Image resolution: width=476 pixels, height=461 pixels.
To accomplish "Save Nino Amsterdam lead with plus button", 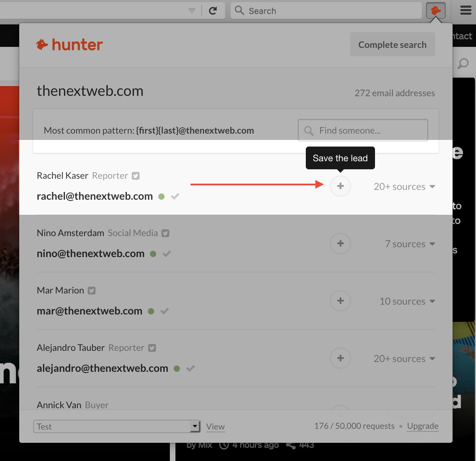I will point(340,243).
